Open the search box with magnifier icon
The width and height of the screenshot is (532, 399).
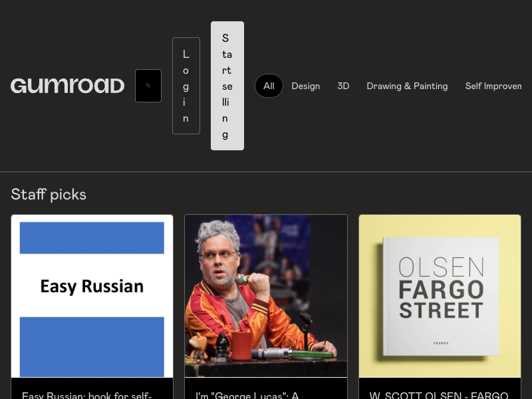[148, 86]
